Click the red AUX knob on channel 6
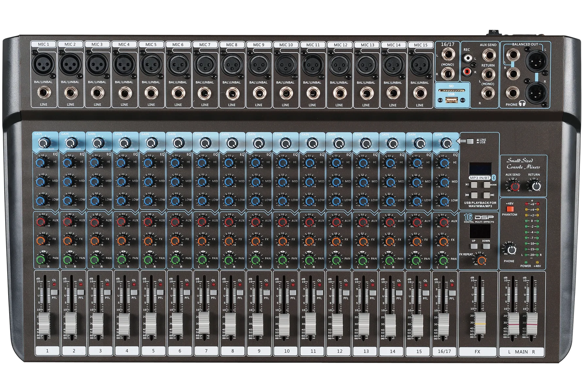 tap(175, 222)
